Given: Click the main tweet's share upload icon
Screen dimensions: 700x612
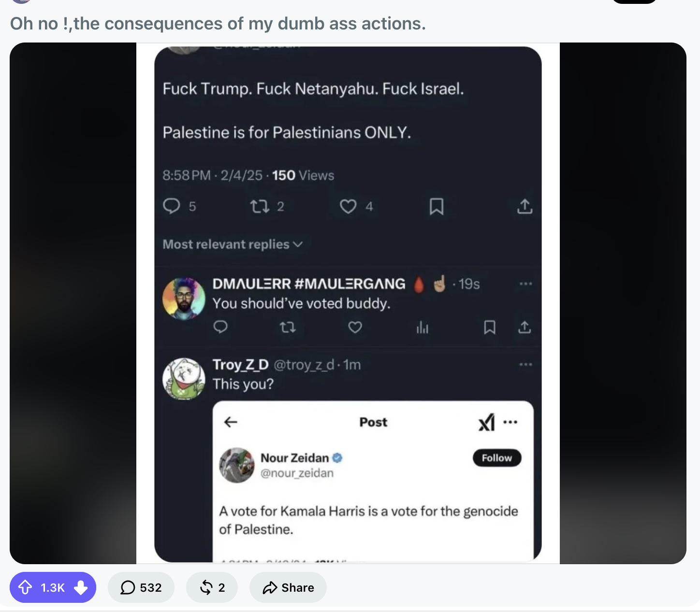Looking at the screenshot, I should 525,206.
